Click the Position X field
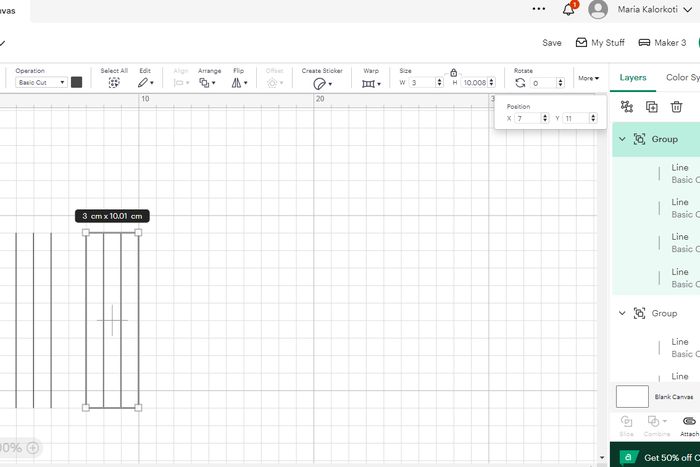This screenshot has width=700, height=467. pos(528,118)
